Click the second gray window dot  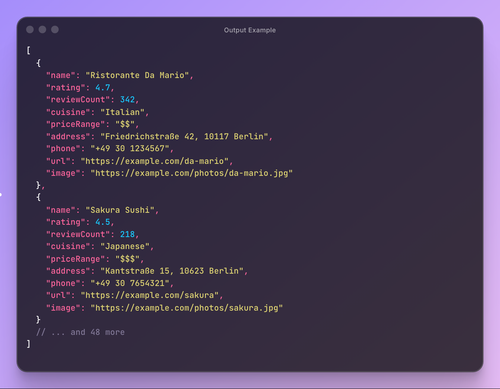pyautogui.click(x=42, y=30)
